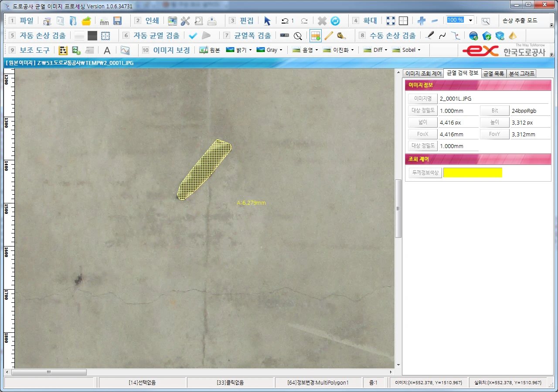Open the print preview magnifier icon
This screenshot has width=558, height=392.
pyautogui.click(x=198, y=21)
